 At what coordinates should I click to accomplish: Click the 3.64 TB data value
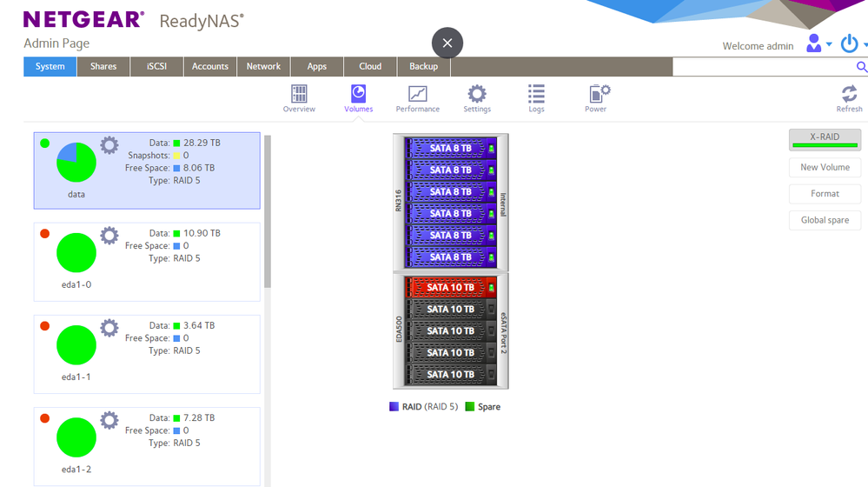coord(199,326)
